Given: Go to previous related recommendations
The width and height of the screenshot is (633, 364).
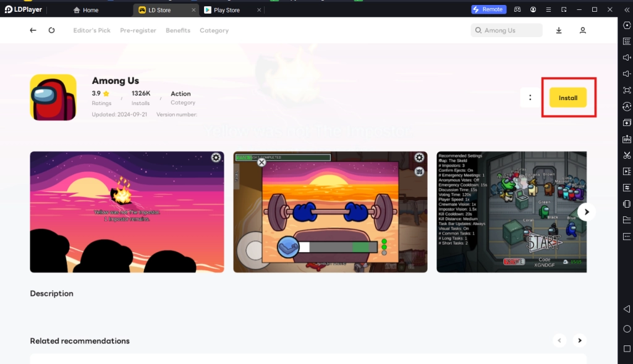Looking at the screenshot, I should pos(559,341).
